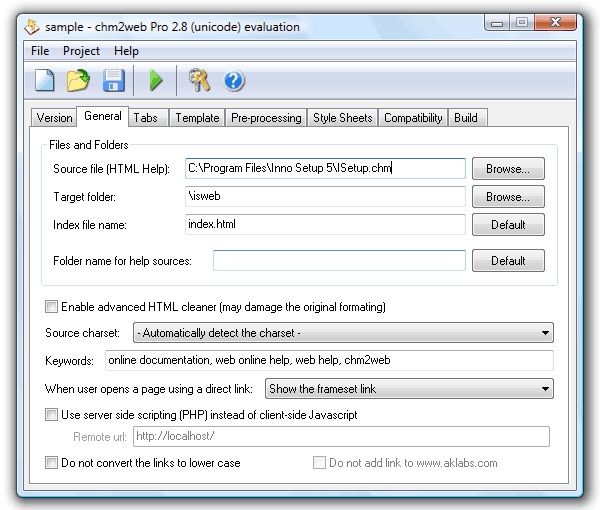Click the chm2web app icon in the title bar
600x510 pixels.
click(32, 27)
